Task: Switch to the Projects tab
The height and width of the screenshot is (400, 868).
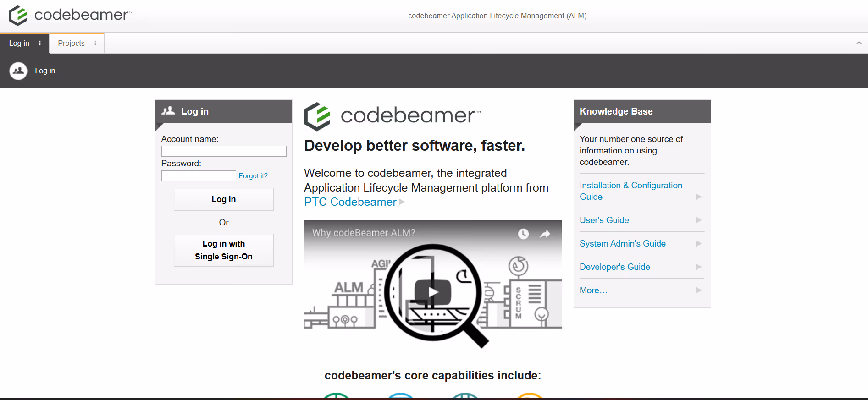Action: (x=71, y=43)
